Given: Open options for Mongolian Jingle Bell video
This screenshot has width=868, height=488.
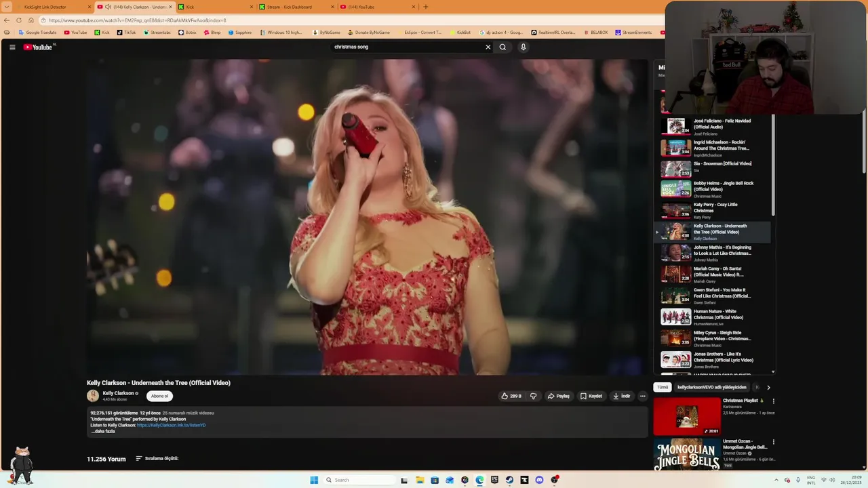Looking at the screenshot, I should coord(773,442).
